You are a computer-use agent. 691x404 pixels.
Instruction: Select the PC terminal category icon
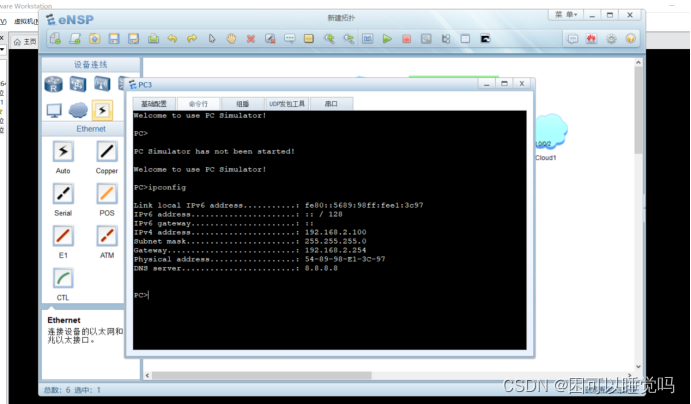54,110
